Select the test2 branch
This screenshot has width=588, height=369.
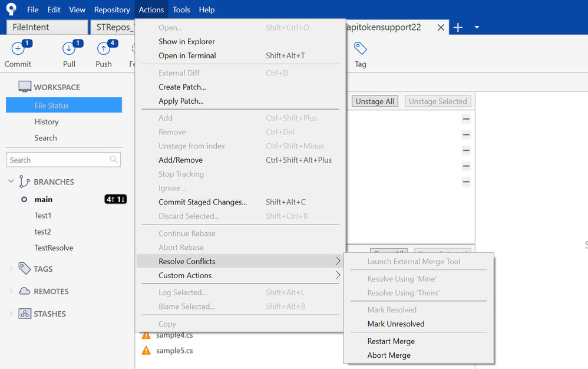pyautogui.click(x=42, y=232)
